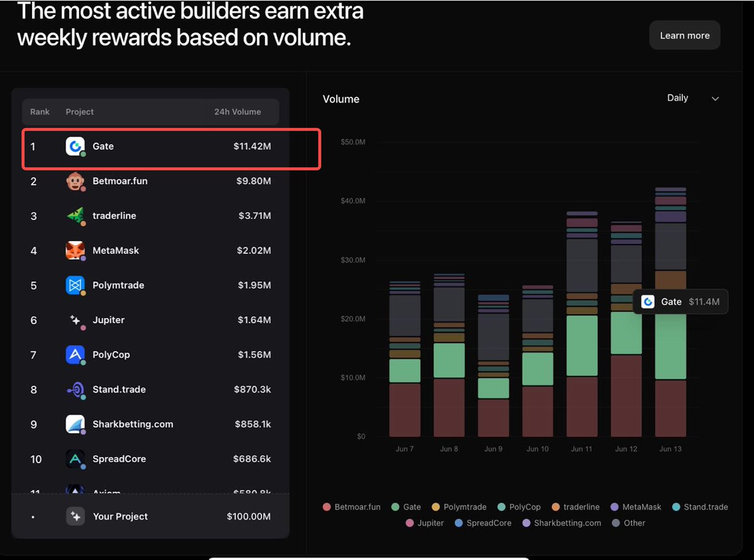Click the Jun 7 stacked bar
The width and height of the screenshot is (754, 560).
[405, 359]
